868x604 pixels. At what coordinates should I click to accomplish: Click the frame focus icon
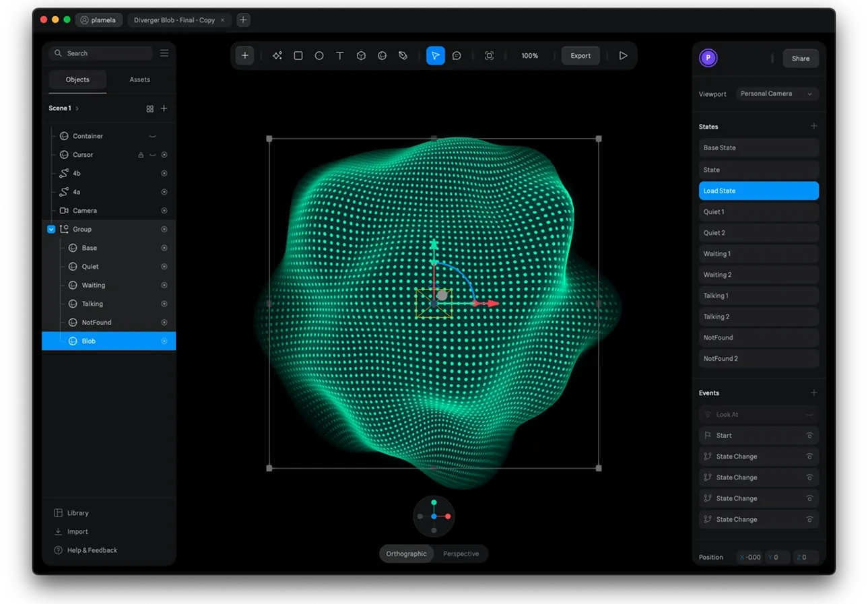490,56
